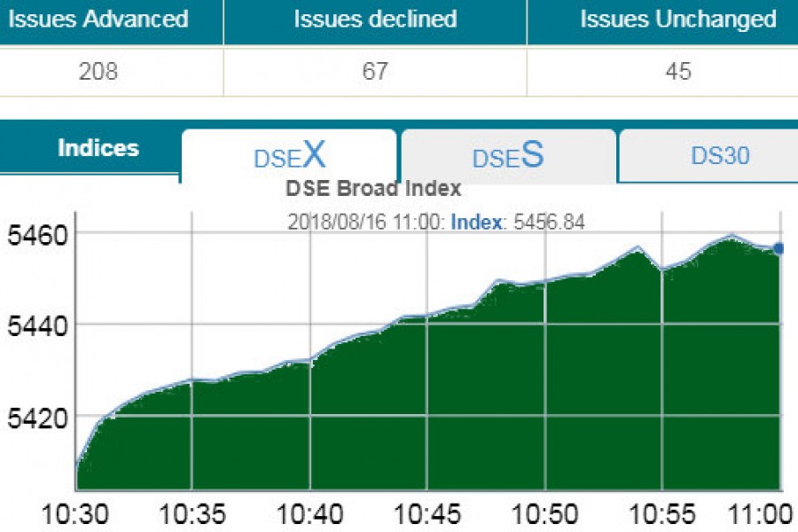Click the 5460 y-axis label
The width and height of the screenshot is (798, 532).
pyautogui.click(x=34, y=235)
